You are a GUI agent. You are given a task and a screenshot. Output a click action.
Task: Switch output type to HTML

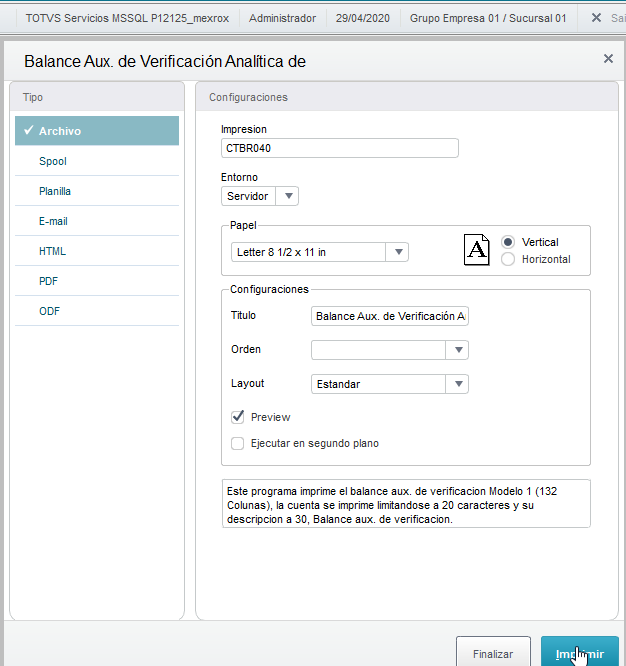97,251
